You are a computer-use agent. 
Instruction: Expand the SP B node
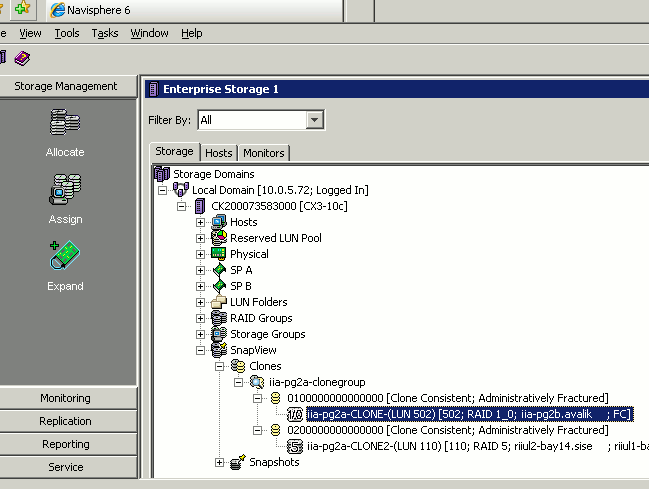coord(200,287)
